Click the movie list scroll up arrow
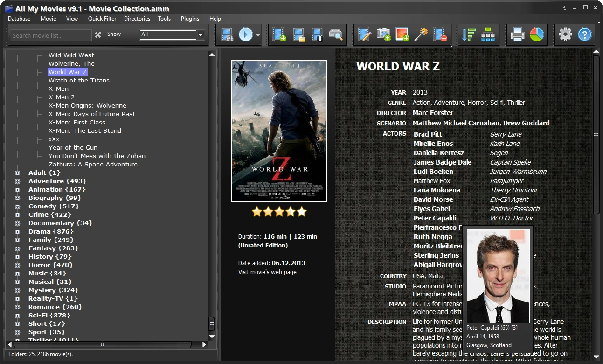 pyautogui.click(x=212, y=55)
